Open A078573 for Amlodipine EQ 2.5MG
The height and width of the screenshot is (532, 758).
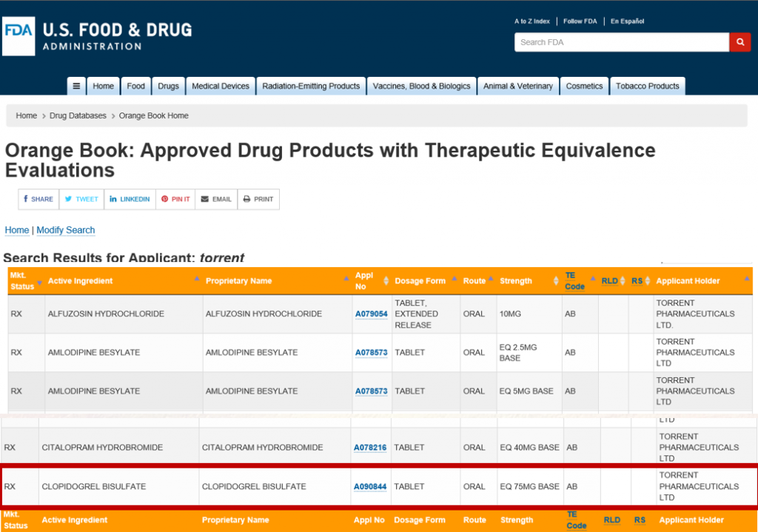372,352
